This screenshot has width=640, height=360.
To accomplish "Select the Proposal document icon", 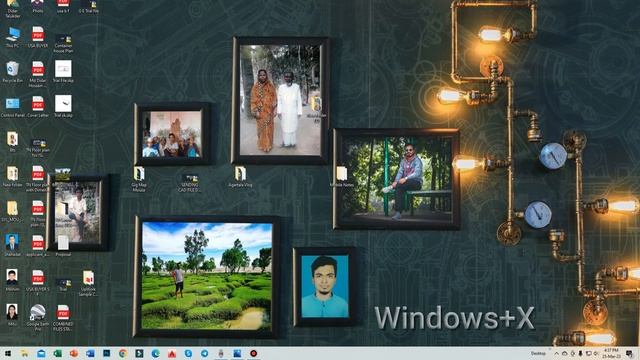I will (63, 246).
